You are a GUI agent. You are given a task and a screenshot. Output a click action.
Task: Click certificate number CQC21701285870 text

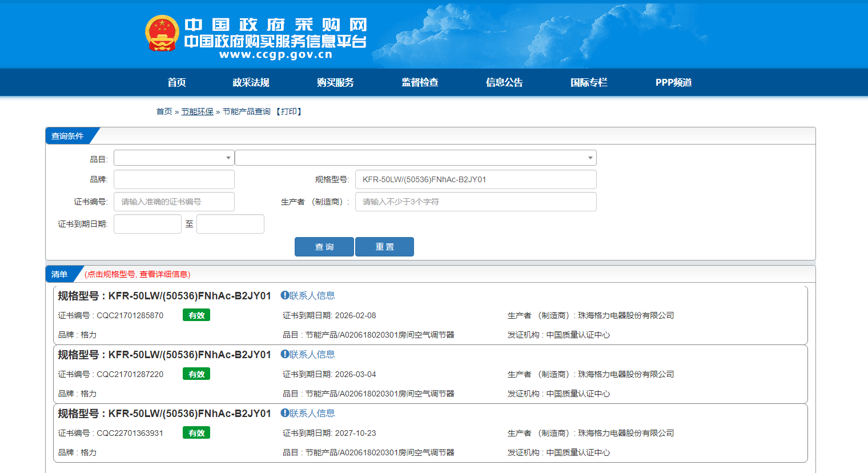pyautogui.click(x=130, y=315)
